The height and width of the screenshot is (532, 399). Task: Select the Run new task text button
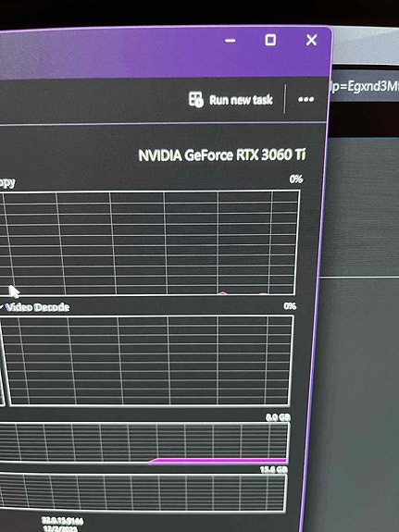click(241, 100)
